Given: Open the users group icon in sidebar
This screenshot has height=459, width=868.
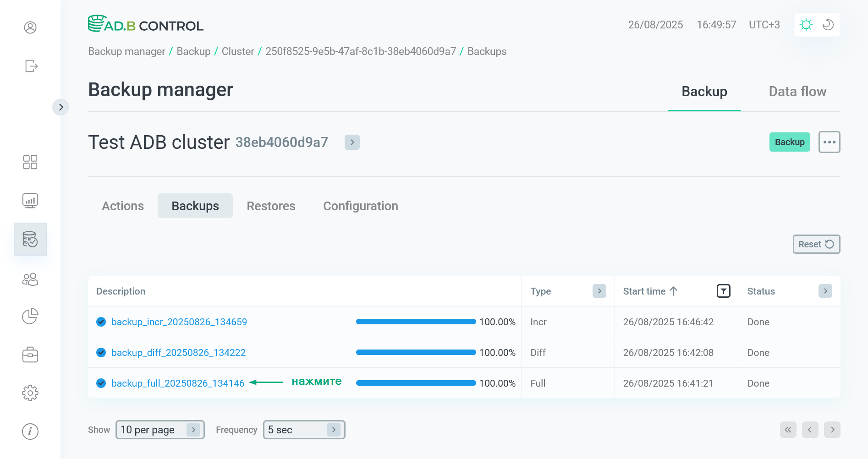Looking at the screenshot, I should click(30, 279).
